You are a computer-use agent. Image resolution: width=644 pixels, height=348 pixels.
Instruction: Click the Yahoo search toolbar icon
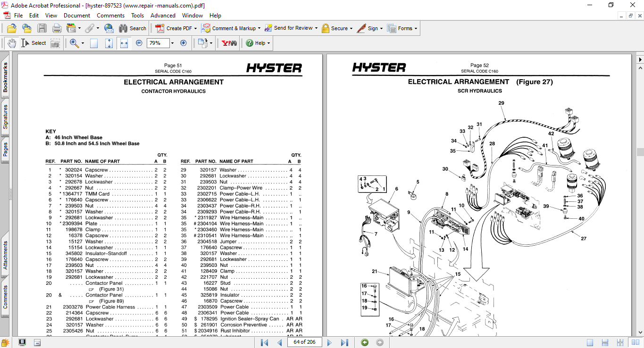[229, 43]
